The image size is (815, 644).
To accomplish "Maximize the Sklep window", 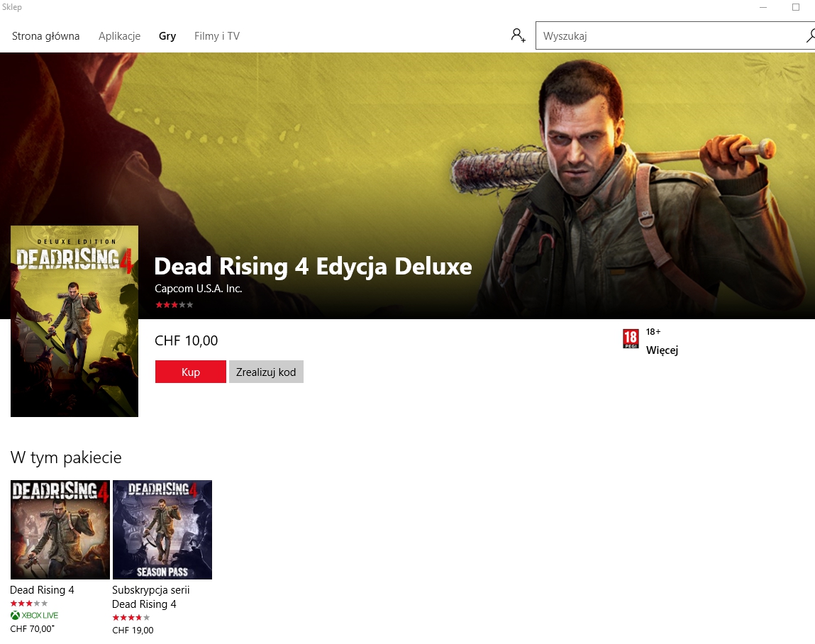I will [x=795, y=7].
